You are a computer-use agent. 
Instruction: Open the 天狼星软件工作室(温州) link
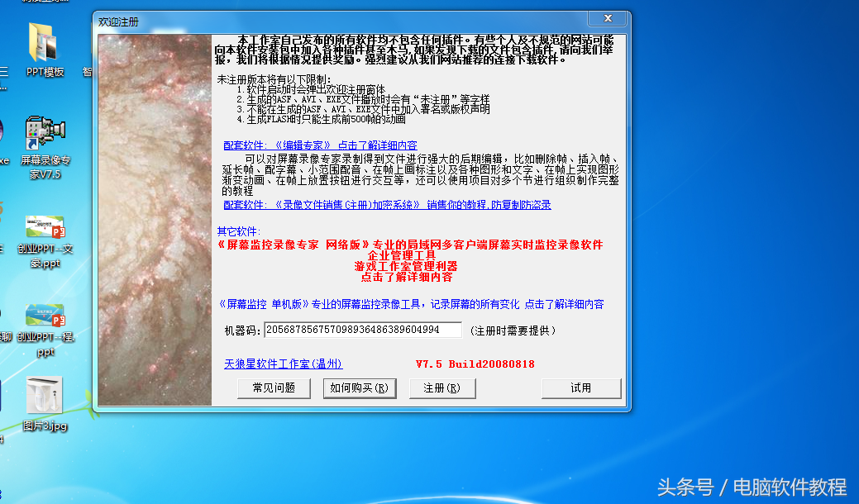point(284,364)
